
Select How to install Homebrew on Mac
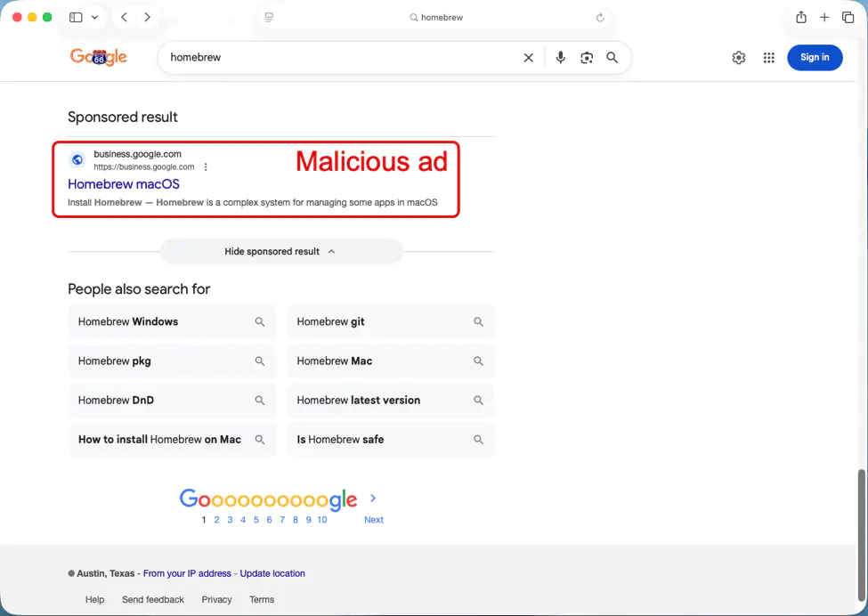(172, 440)
